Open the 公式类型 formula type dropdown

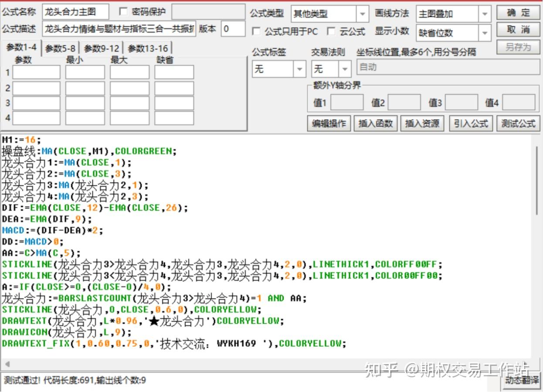(363, 14)
